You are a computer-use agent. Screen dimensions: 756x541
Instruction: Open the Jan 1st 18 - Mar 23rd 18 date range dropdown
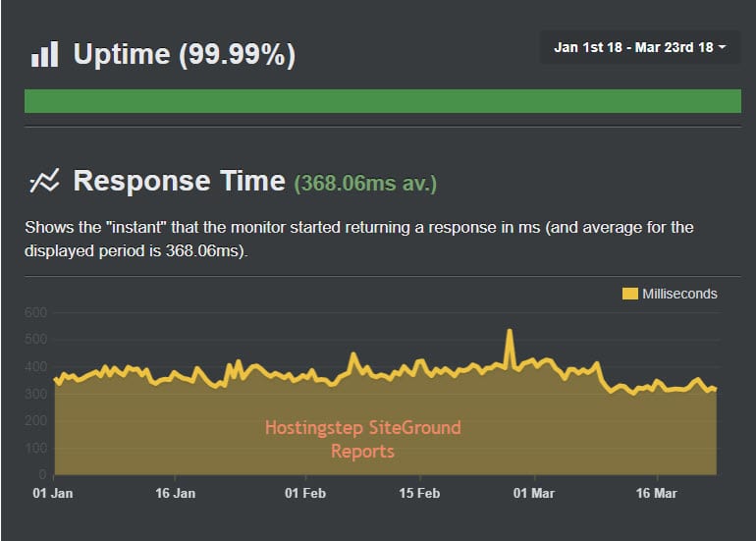click(x=639, y=47)
